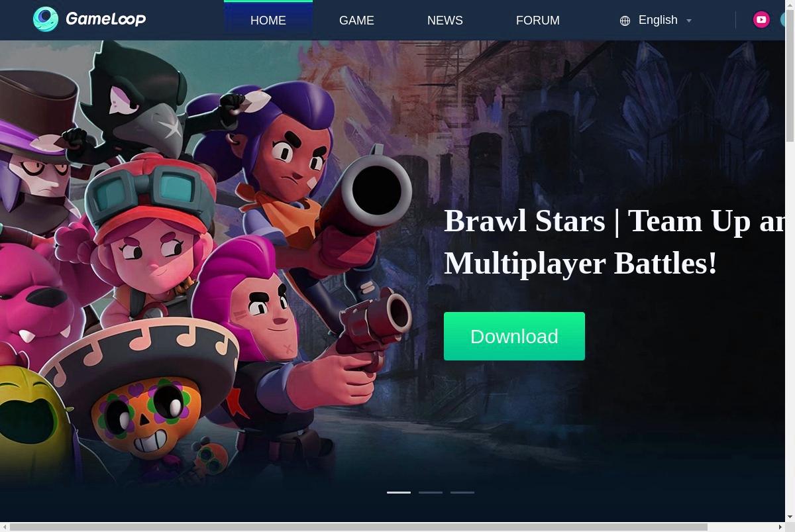This screenshot has height=532, width=795.
Task: Select the second carousel slide indicator
Action: click(431, 492)
